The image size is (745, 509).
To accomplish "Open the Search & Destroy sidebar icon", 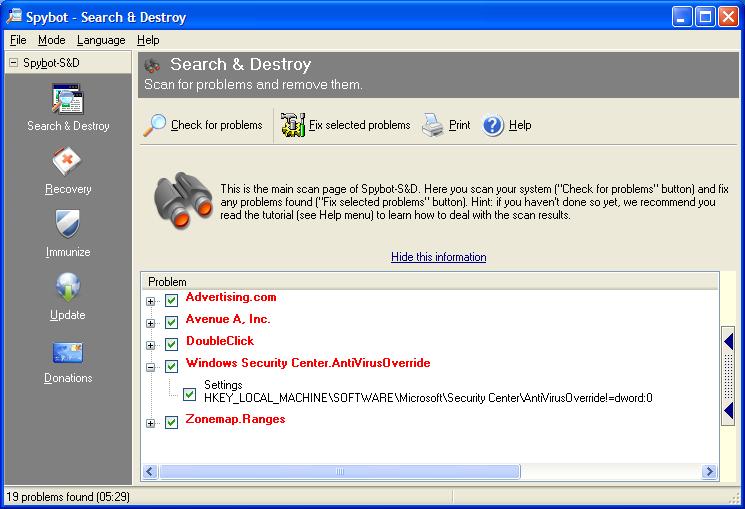I will 67,99.
